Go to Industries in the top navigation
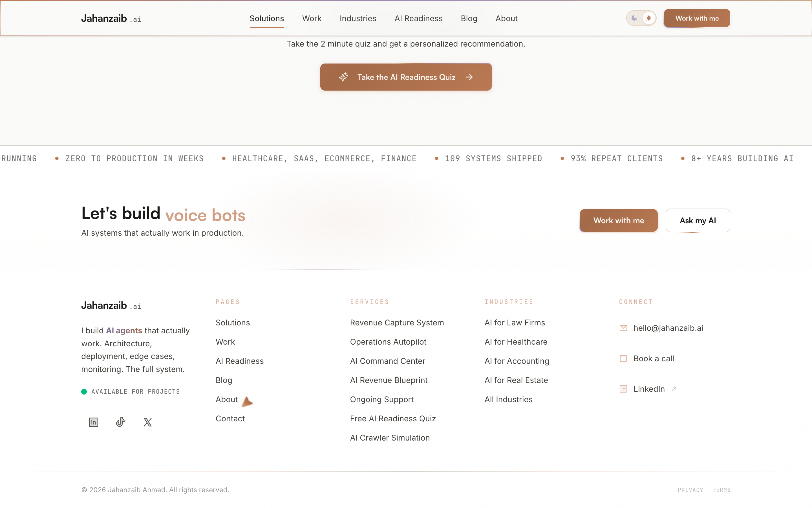Viewport: 812px width, 508px height. (x=358, y=18)
